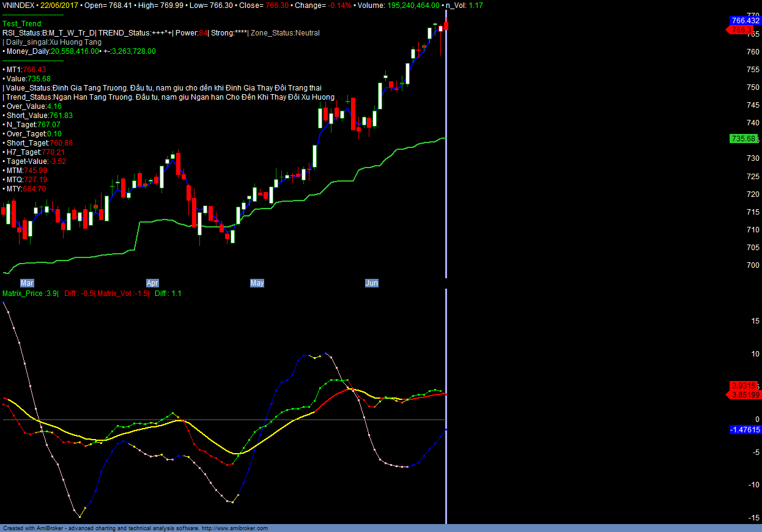Image resolution: width=762 pixels, height=532 pixels.
Task: Select the Jun month marker on time axis
Action: [x=371, y=283]
